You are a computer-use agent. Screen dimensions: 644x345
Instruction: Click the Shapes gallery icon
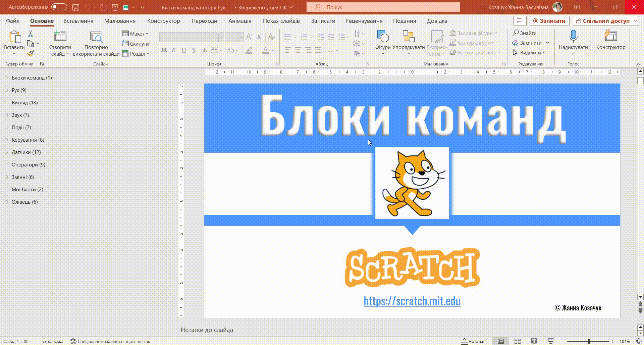383,36
